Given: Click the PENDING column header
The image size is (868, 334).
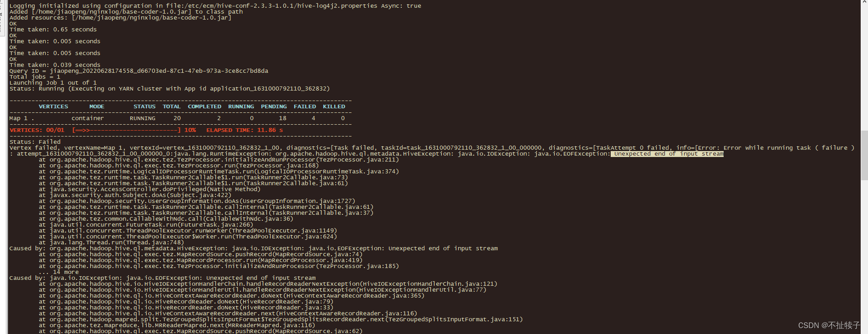Looking at the screenshot, I should [x=274, y=106].
